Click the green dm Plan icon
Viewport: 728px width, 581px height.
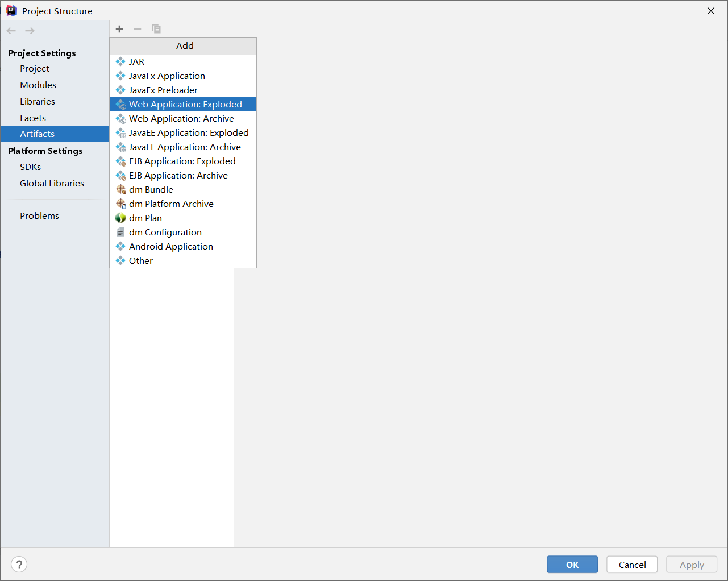tap(120, 218)
